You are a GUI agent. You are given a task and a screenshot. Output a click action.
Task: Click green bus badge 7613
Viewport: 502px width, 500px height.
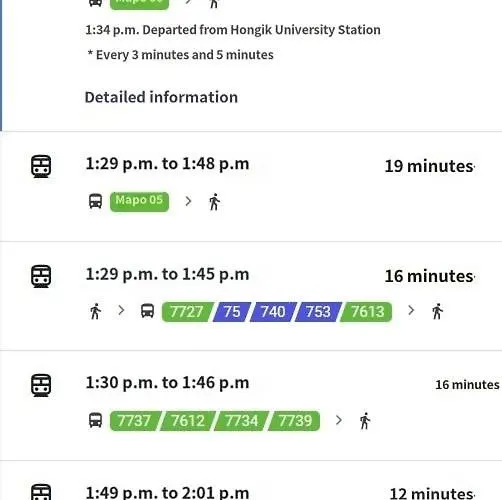(x=366, y=312)
